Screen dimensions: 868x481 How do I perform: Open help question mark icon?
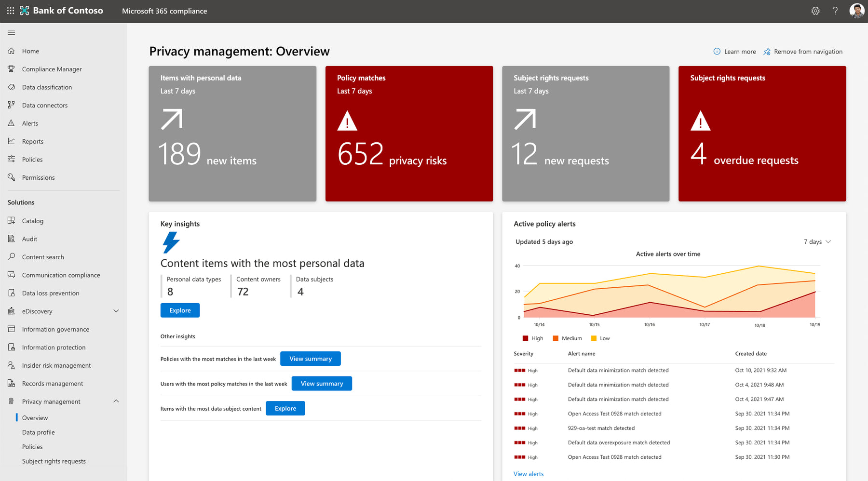click(835, 11)
